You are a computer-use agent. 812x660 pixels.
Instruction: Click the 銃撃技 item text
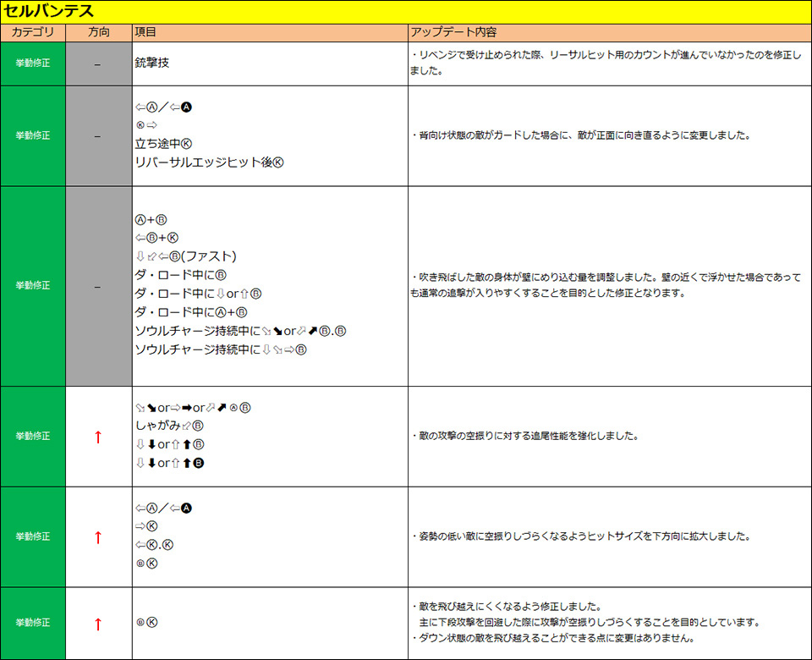coord(157,63)
